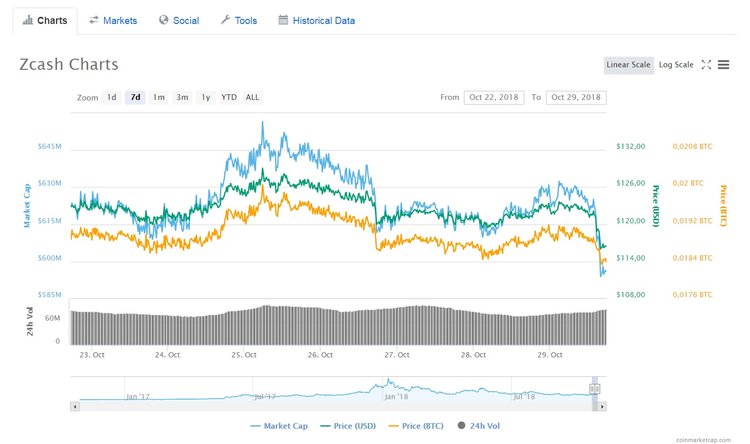Open the Social tab
750x444 pixels.
click(x=178, y=20)
